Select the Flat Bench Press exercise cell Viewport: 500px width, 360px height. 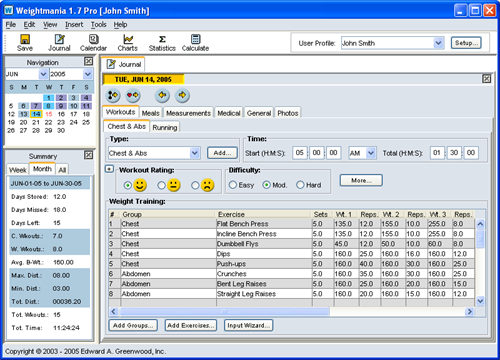coord(264,224)
